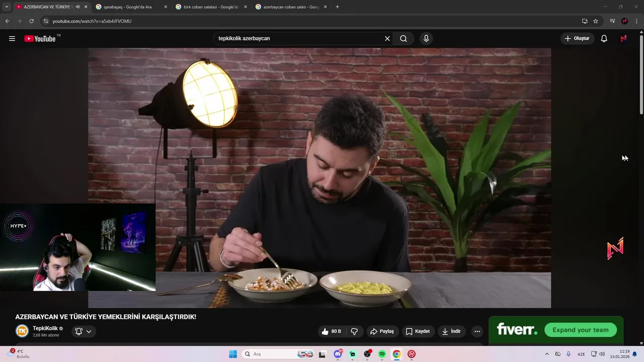Click the Oluştur create button
The width and height of the screenshot is (644, 362).
pos(577,39)
